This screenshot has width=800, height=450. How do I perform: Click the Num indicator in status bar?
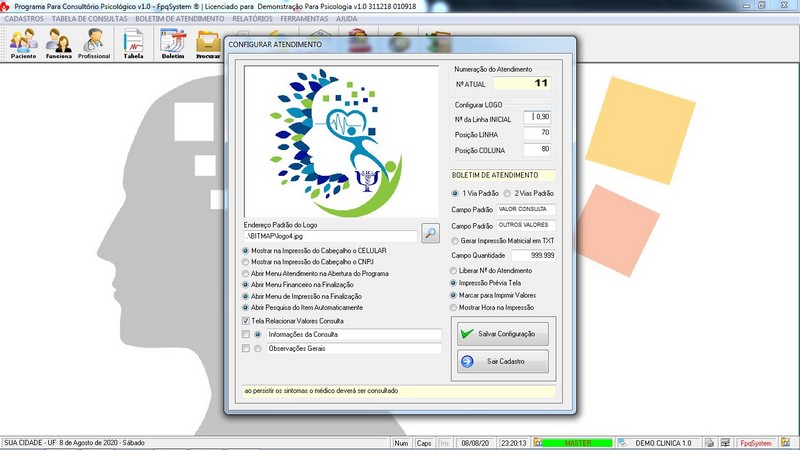pos(402,443)
